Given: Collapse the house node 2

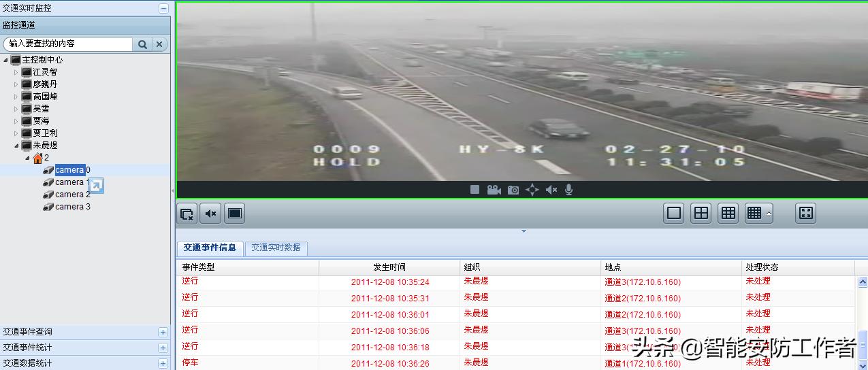Looking at the screenshot, I should click(28, 158).
